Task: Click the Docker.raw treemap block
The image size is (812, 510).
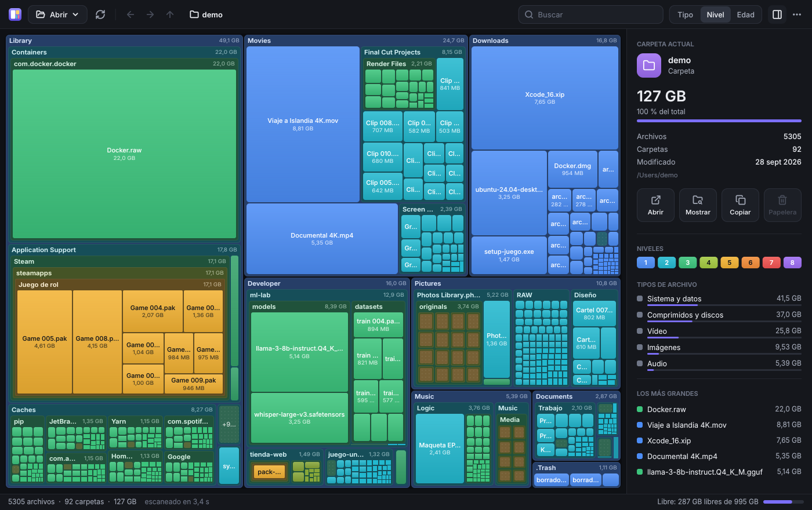Action: [124, 154]
